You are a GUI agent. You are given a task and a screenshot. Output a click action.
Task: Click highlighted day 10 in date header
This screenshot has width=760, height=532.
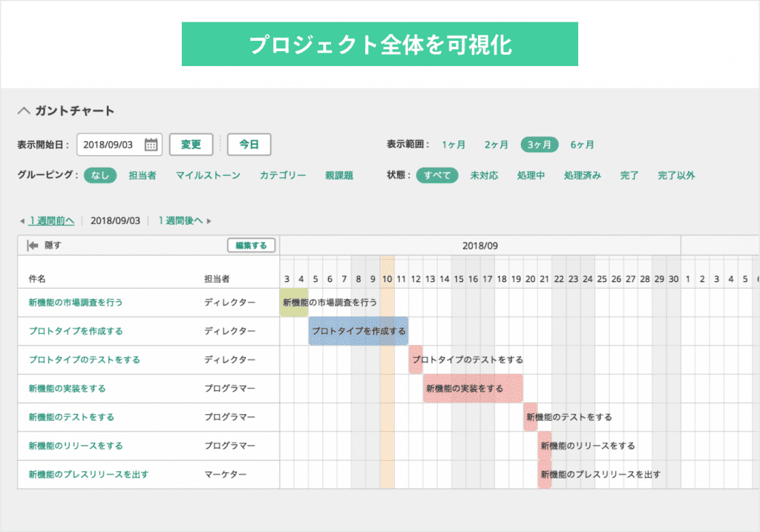(x=387, y=279)
